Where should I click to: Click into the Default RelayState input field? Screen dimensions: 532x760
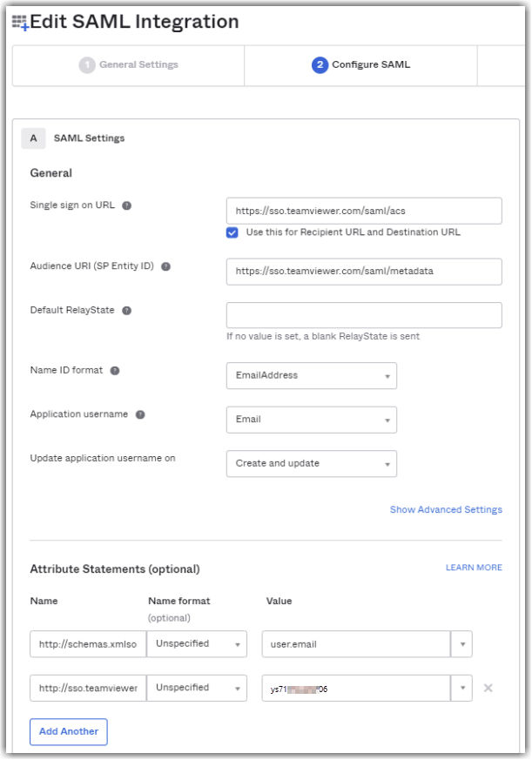click(364, 315)
